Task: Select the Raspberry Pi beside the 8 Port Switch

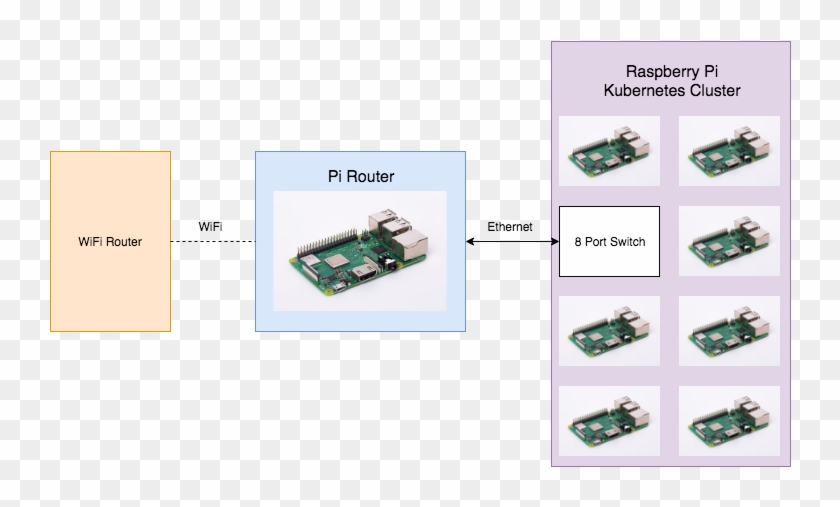Action: pyautogui.click(x=729, y=241)
